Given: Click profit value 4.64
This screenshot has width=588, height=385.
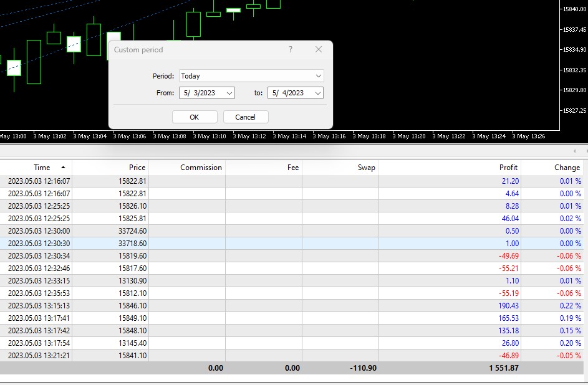Looking at the screenshot, I should point(512,194).
